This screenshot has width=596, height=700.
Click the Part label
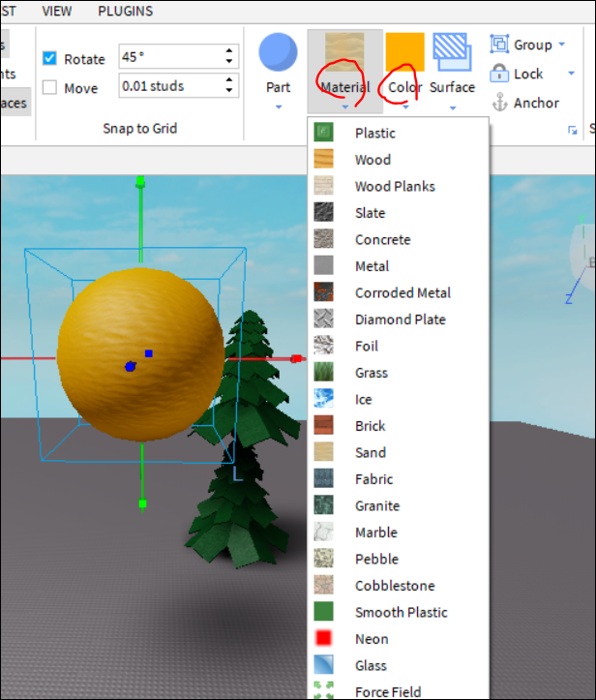(x=278, y=87)
